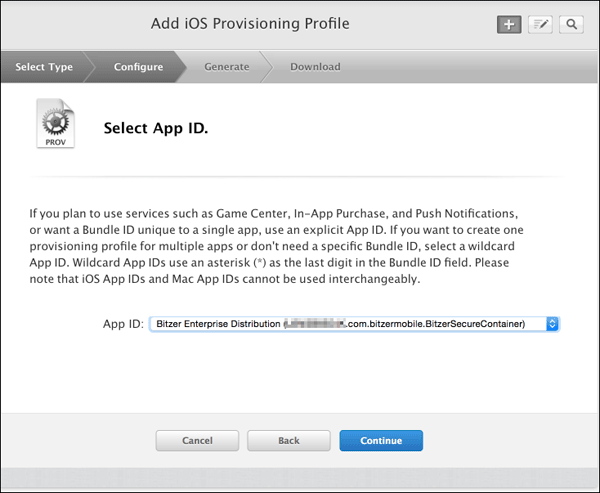
Task: Click the plus icon to add profile
Action: tap(509, 24)
